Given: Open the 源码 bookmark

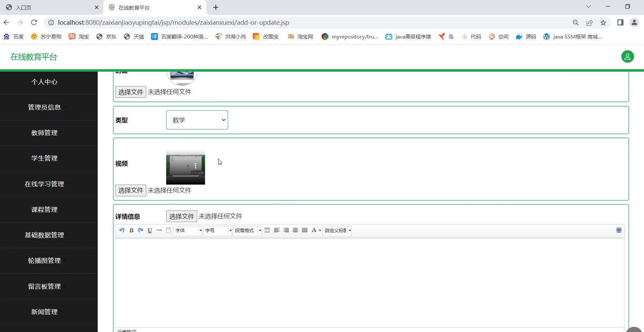Looking at the screenshot, I should pyautogui.click(x=526, y=37).
